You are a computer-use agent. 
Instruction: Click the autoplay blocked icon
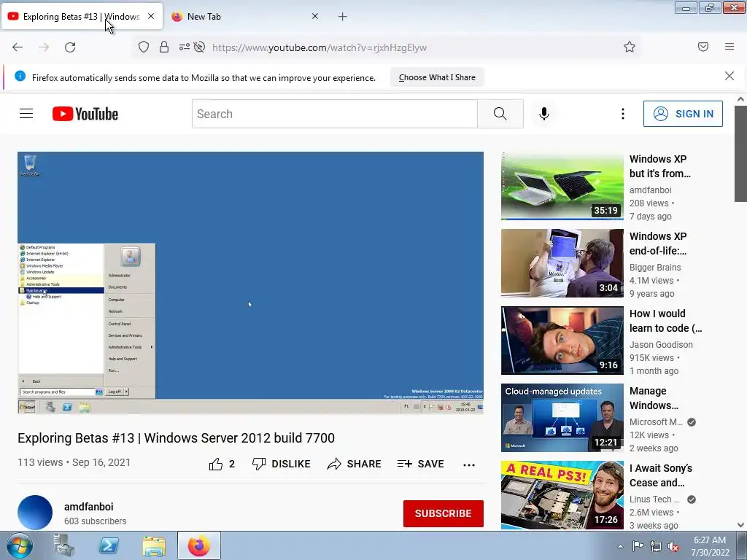point(200,47)
